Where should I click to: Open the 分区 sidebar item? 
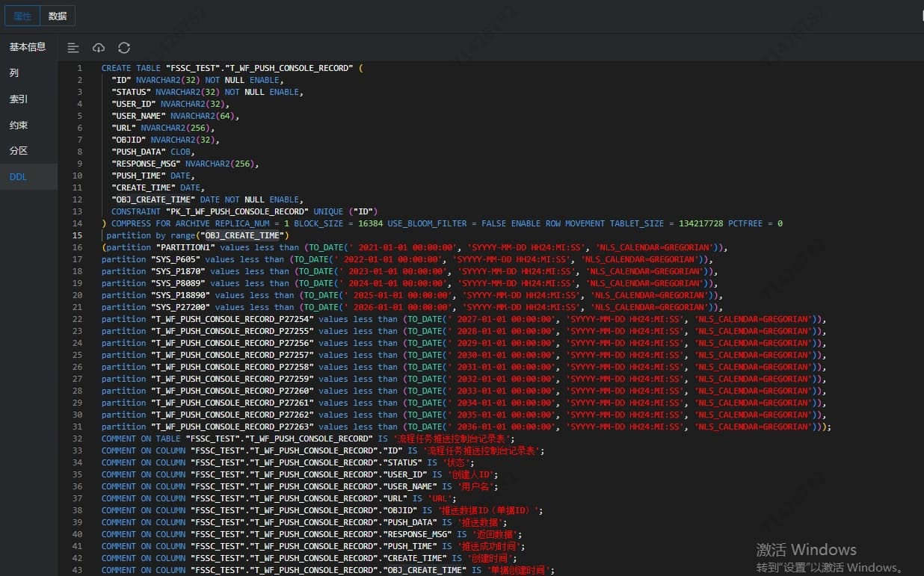19,151
